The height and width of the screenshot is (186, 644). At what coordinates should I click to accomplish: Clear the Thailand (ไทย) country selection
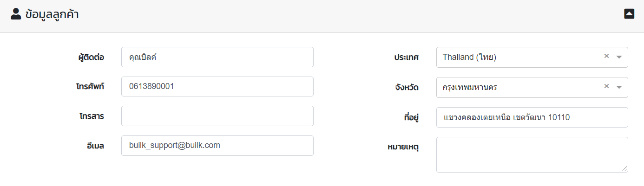point(606,56)
